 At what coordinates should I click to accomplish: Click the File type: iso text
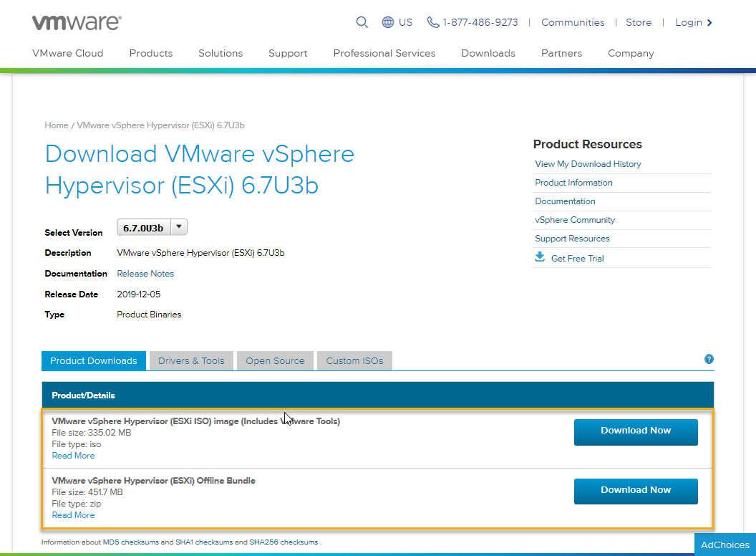click(x=77, y=444)
